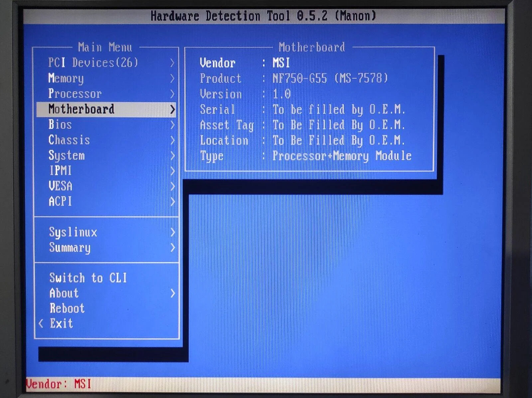
Task: Open the VESA submenu arrow
Action: [172, 186]
